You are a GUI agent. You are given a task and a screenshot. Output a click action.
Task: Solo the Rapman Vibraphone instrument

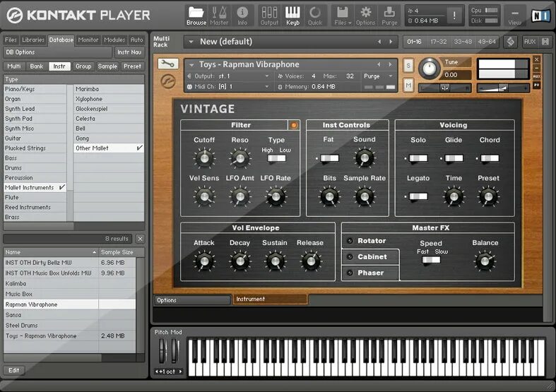(408, 65)
